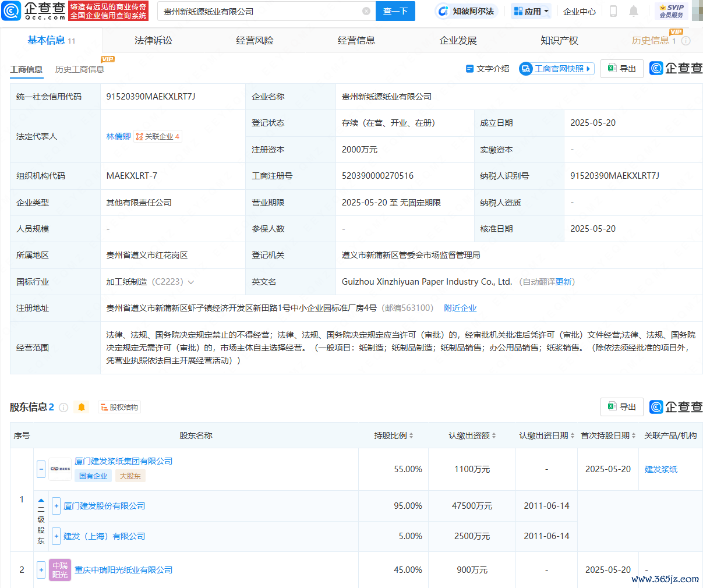The width and height of the screenshot is (703, 588).
Task: Open the 建发浆纸 related product link
Action: click(661, 469)
